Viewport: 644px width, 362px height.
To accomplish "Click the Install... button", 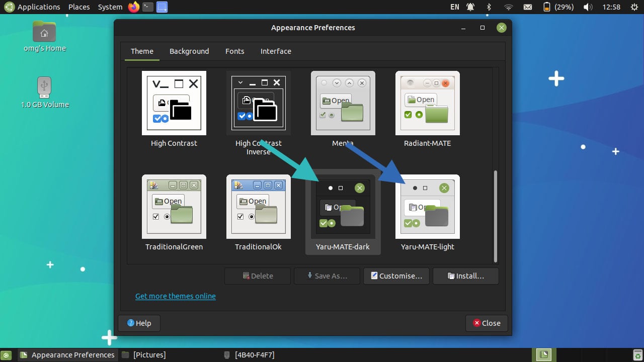I will 466,276.
